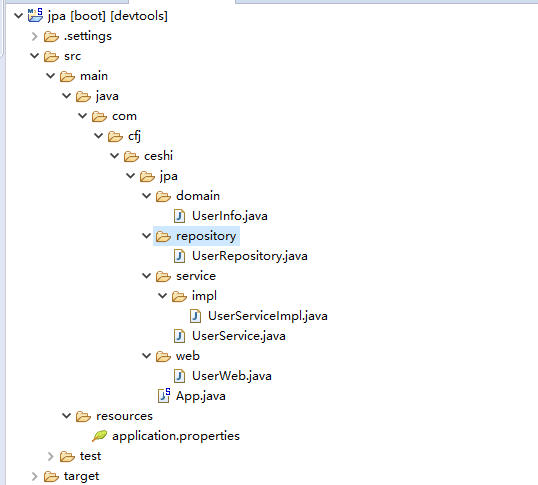This screenshot has width=538, height=485.
Task: Select the App.java label
Action: point(201,396)
